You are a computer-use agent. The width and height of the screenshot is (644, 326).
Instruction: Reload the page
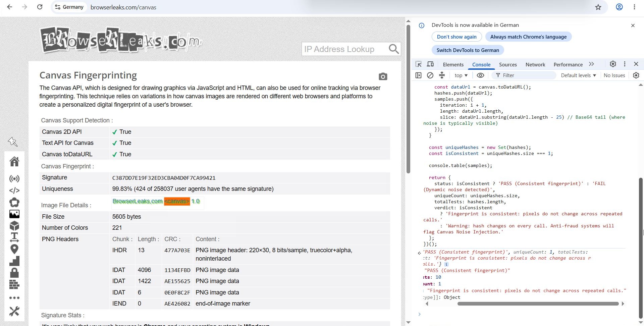click(40, 7)
